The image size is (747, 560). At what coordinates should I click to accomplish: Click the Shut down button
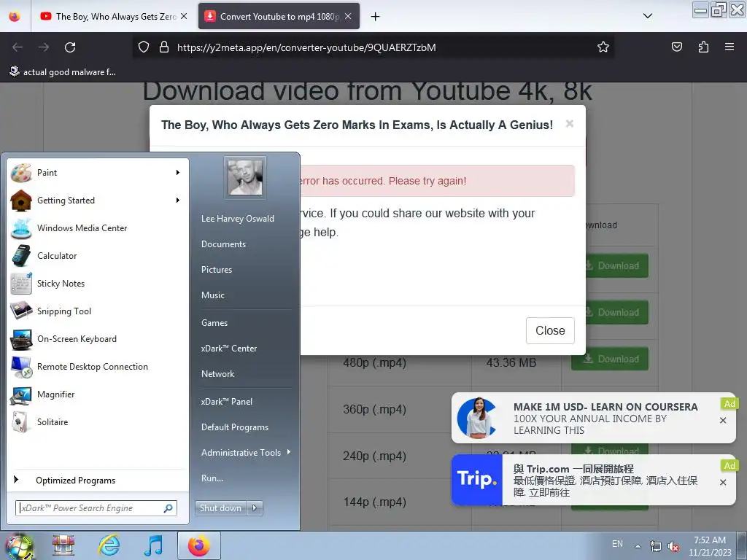pyautogui.click(x=220, y=508)
